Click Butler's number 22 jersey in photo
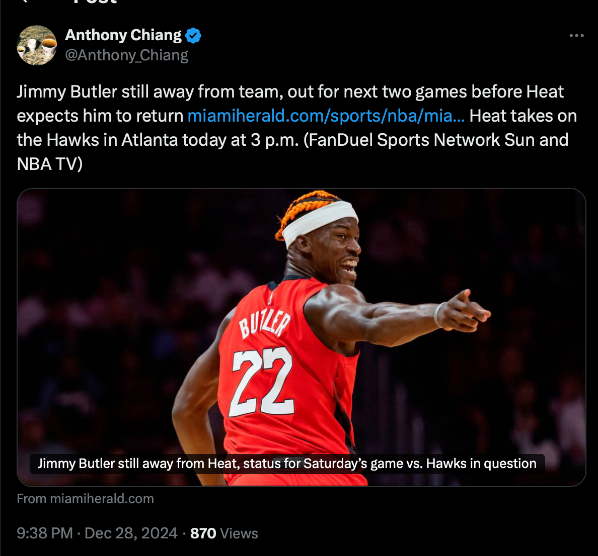598x556 pixels. (x=263, y=381)
